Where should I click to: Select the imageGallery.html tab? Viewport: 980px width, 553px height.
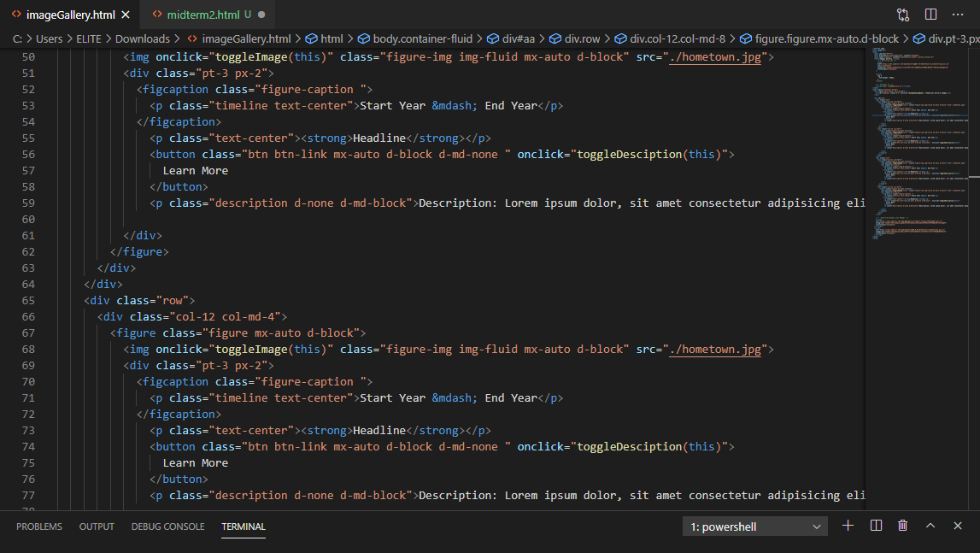[x=71, y=15]
